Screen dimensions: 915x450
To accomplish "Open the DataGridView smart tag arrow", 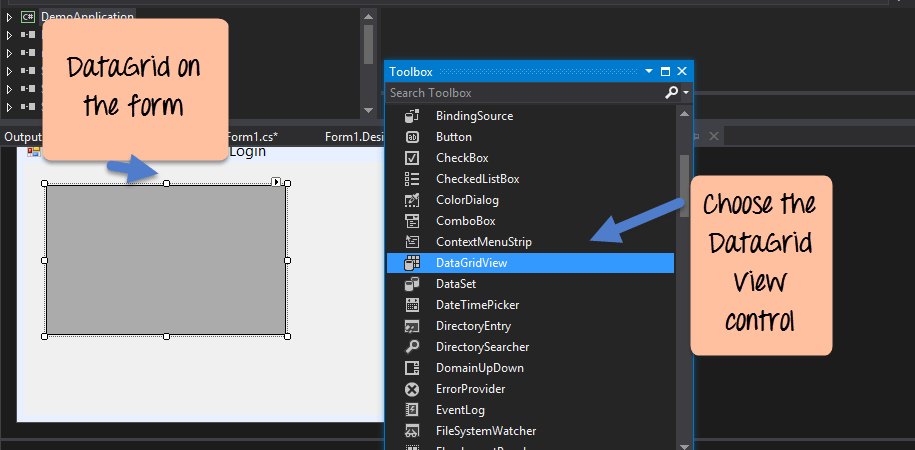I will pos(276,182).
